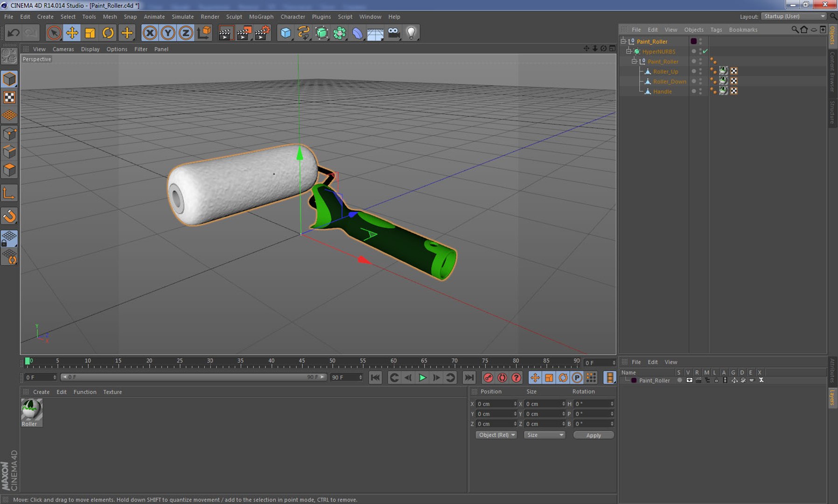
Task: Click the Coordinate System toolbar icon
Action: (x=204, y=33)
